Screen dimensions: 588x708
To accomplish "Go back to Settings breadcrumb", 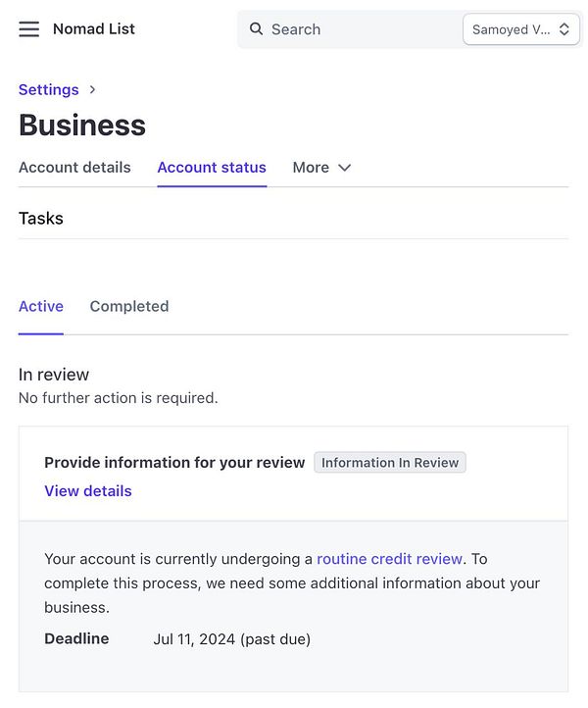I will [x=48, y=89].
